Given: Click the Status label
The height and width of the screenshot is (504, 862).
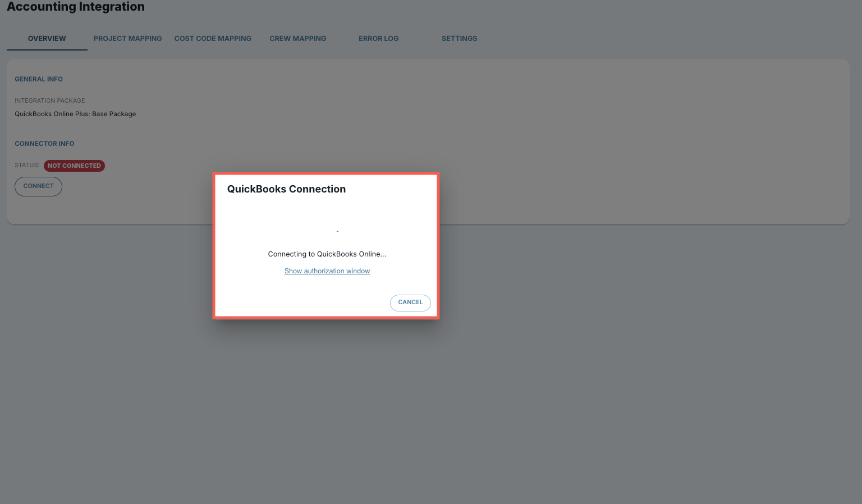Looking at the screenshot, I should click(x=27, y=166).
